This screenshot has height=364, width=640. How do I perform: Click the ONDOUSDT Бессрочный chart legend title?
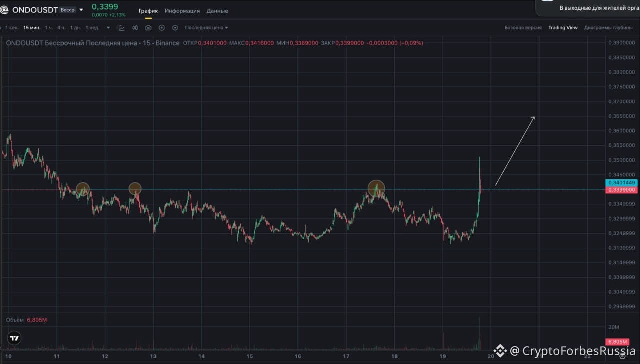[x=93, y=43]
